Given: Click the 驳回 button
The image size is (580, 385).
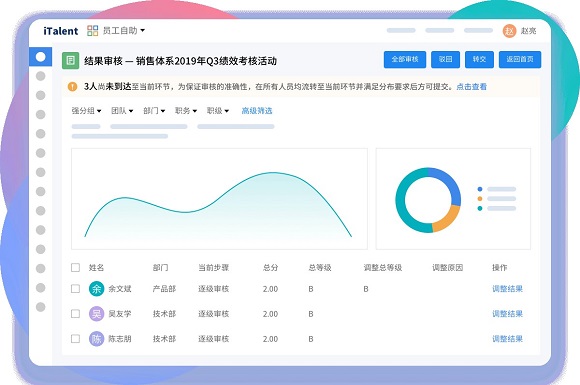Looking at the screenshot, I should [445, 60].
